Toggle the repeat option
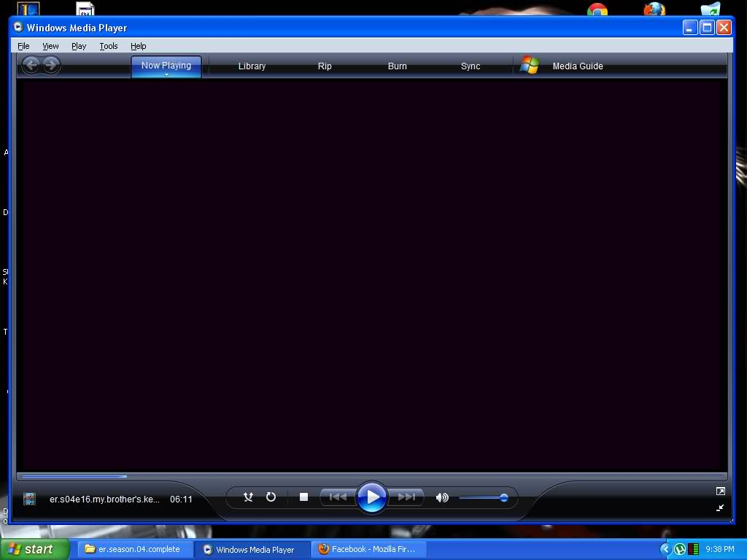 coord(271,497)
